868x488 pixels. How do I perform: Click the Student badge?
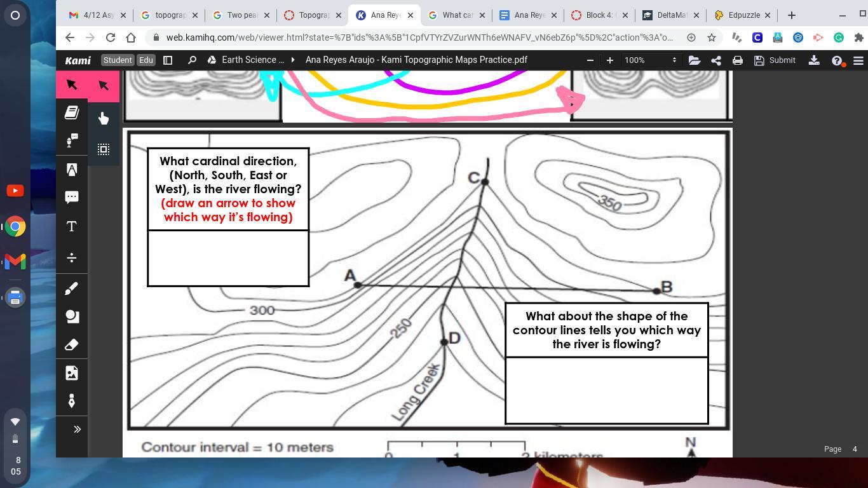pyautogui.click(x=118, y=60)
